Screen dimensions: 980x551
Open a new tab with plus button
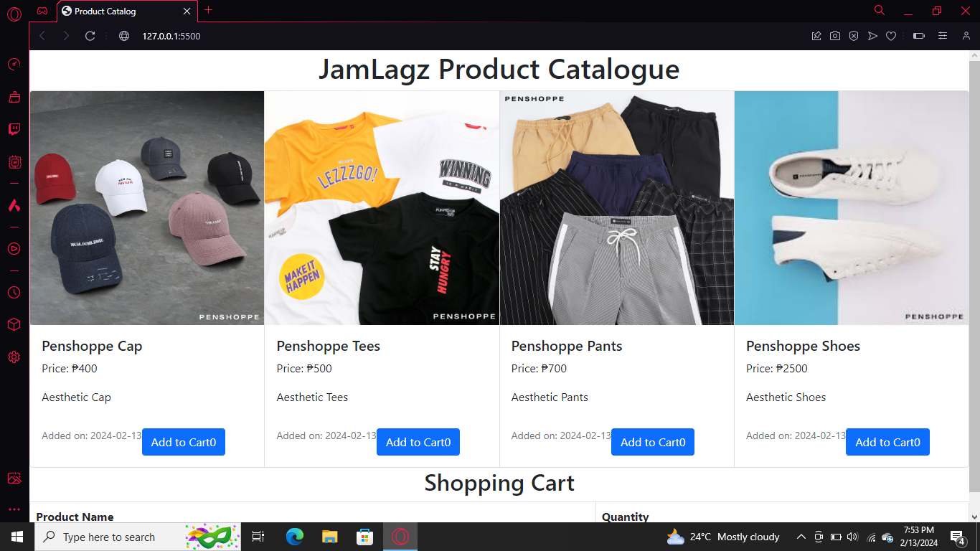pos(209,10)
